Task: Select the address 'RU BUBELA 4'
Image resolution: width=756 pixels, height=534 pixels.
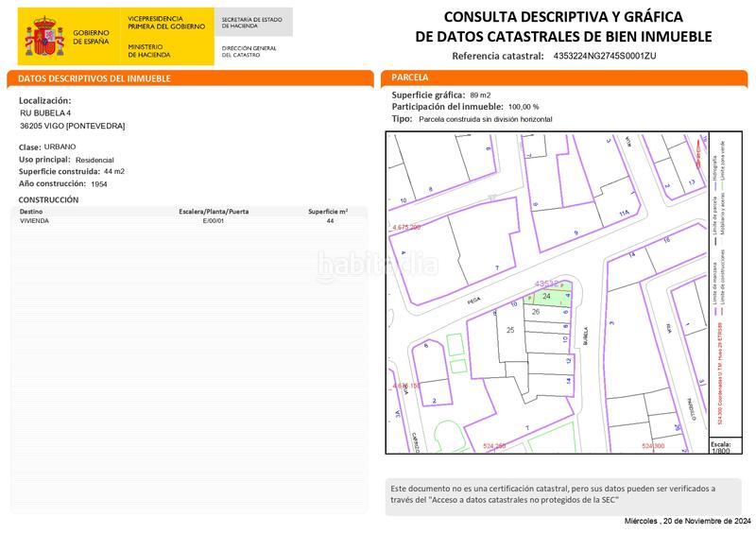Action: 45,112
